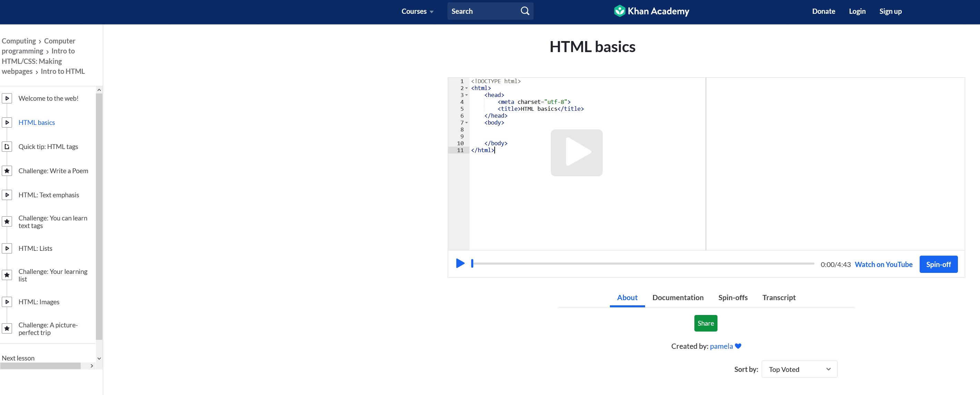Open the Transcript tab

pos(778,298)
